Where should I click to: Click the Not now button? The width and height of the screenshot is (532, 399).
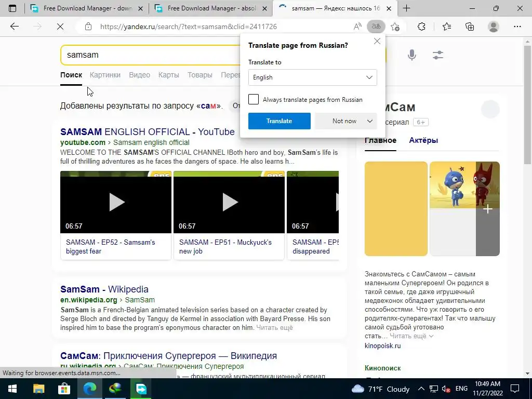(344, 121)
